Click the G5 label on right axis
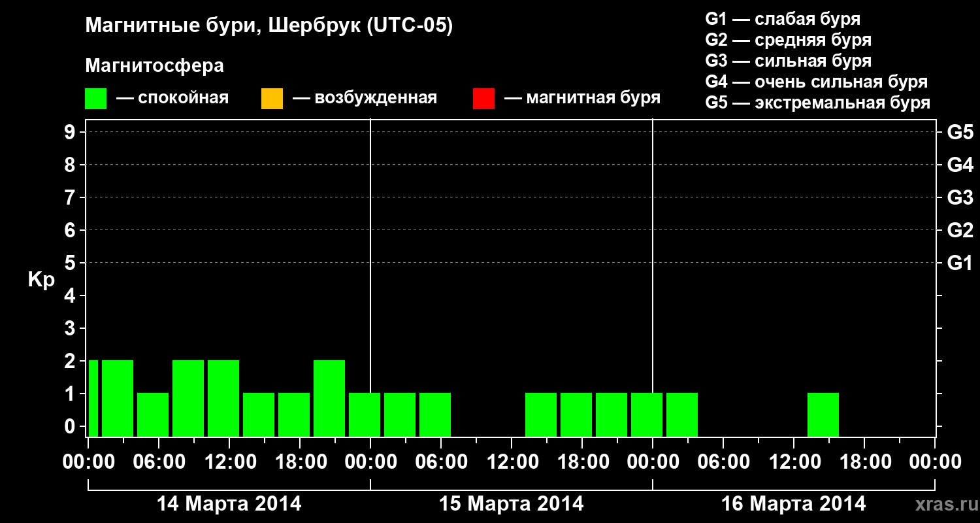The width and height of the screenshot is (980, 523). pos(960,132)
